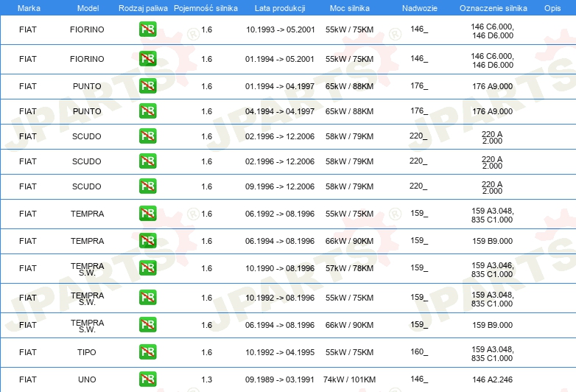Image resolution: width=576 pixels, height=392 pixels.
Task: Select fuel icon in PUNTO 01.1994 row
Action: click(x=147, y=85)
